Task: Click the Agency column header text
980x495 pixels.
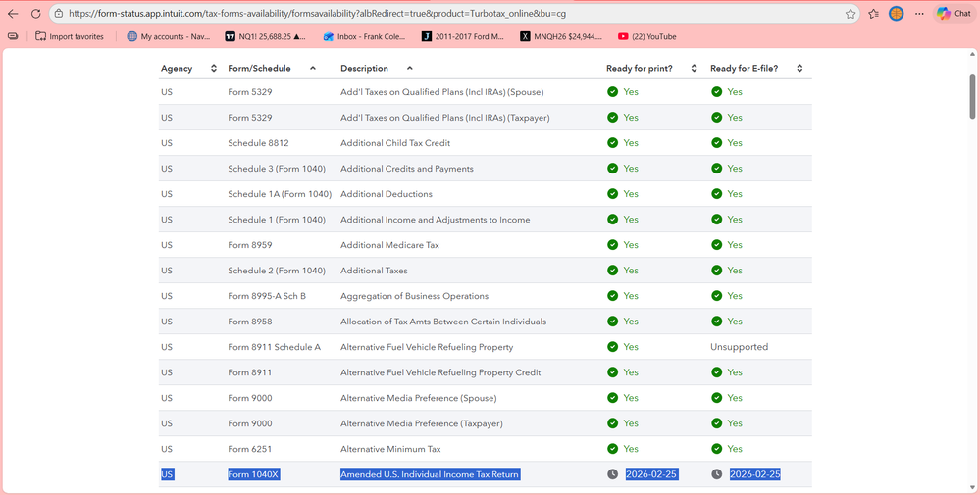Action: 177,68
